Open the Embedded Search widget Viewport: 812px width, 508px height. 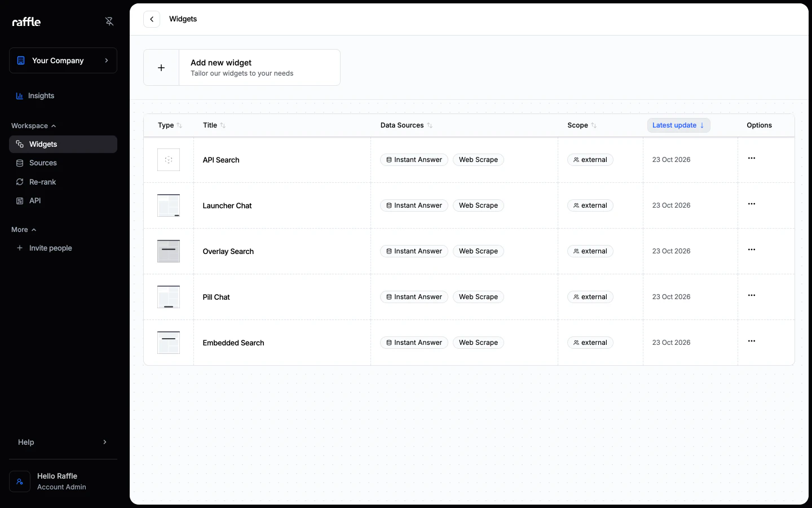pos(233,343)
